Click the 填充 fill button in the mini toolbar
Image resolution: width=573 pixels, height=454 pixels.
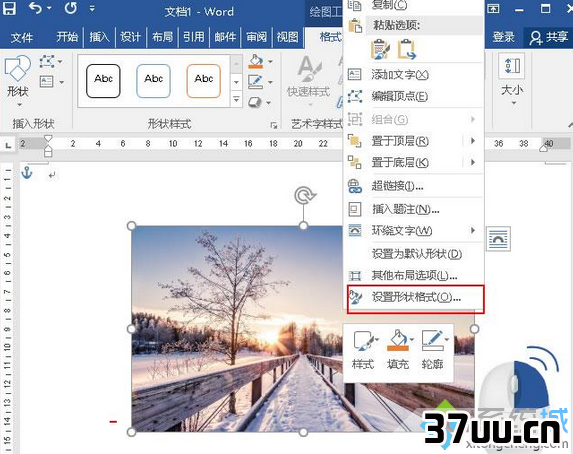[398, 350]
